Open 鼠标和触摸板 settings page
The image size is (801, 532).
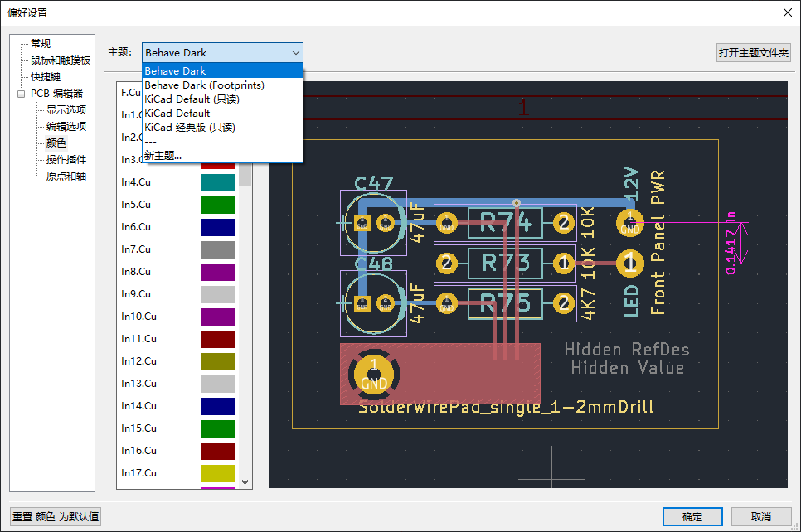(61, 60)
